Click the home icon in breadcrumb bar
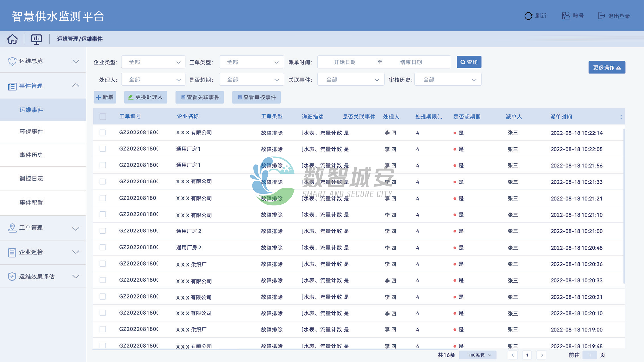 [13, 39]
